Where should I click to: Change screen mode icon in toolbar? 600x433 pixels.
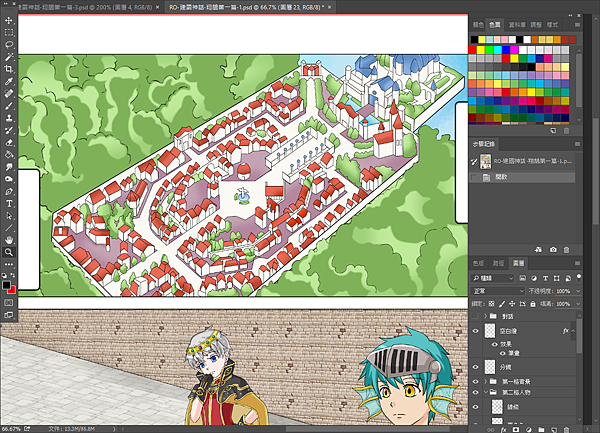pyautogui.click(x=9, y=315)
